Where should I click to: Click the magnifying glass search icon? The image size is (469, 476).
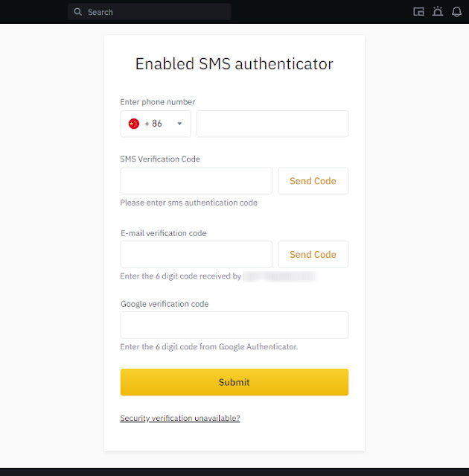[x=77, y=12]
